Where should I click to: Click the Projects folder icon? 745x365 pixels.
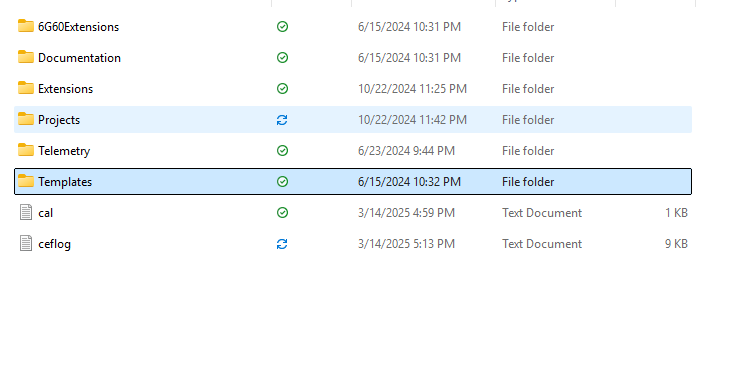26,119
